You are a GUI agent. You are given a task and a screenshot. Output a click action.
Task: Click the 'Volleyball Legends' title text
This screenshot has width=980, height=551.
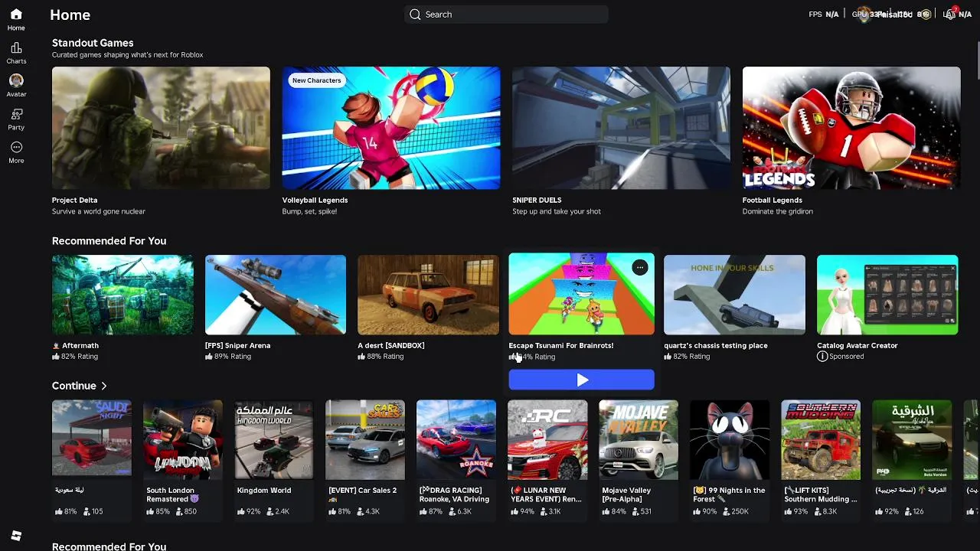pyautogui.click(x=315, y=201)
